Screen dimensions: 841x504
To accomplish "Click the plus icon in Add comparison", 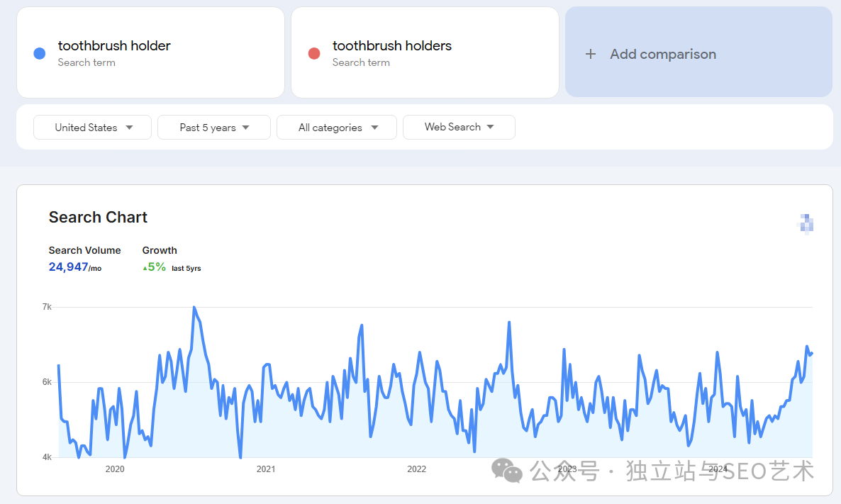I will pyautogui.click(x=591, y=54).
